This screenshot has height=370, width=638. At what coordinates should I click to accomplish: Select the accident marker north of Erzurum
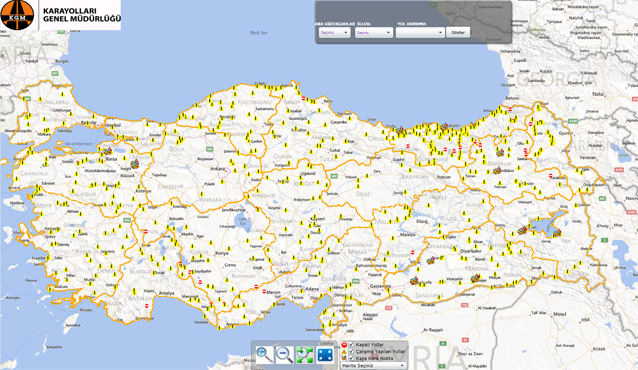(500, 152)
